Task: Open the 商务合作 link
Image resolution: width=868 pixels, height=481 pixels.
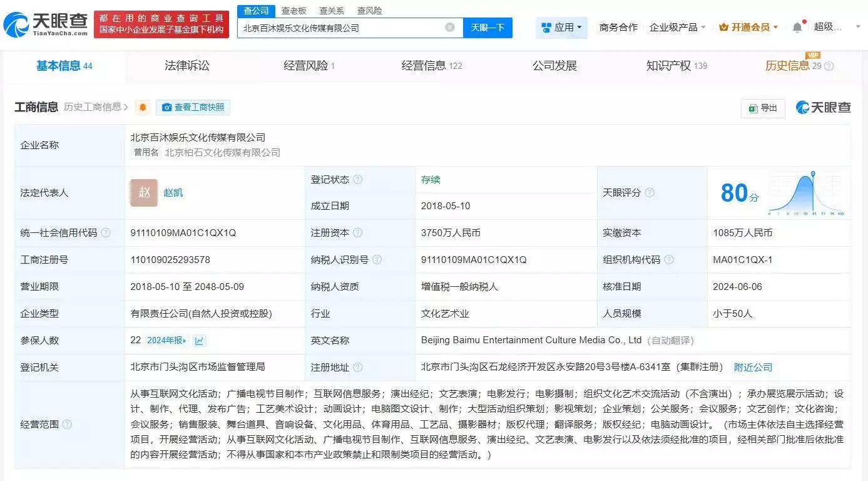Action: [618, 28]
